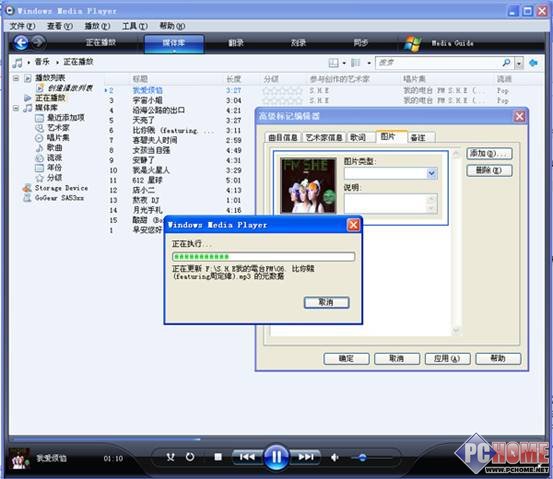Select 正在播放 in the sidebar tree
Image resolution: width=553 pixels, height=479 pixels.
tap(50, 98)
